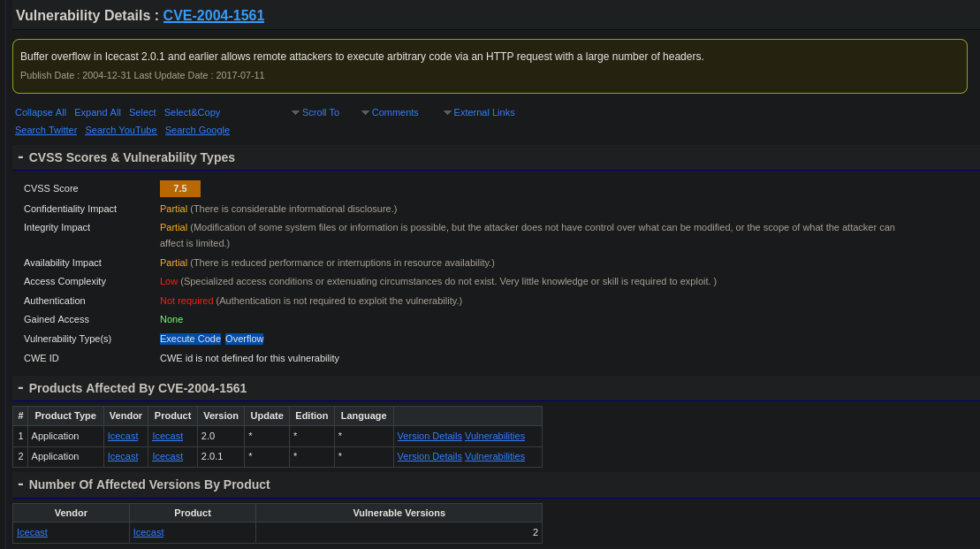Open the Scroll To dropdown
Screen dimensions: 980x549
click(315, 112)
